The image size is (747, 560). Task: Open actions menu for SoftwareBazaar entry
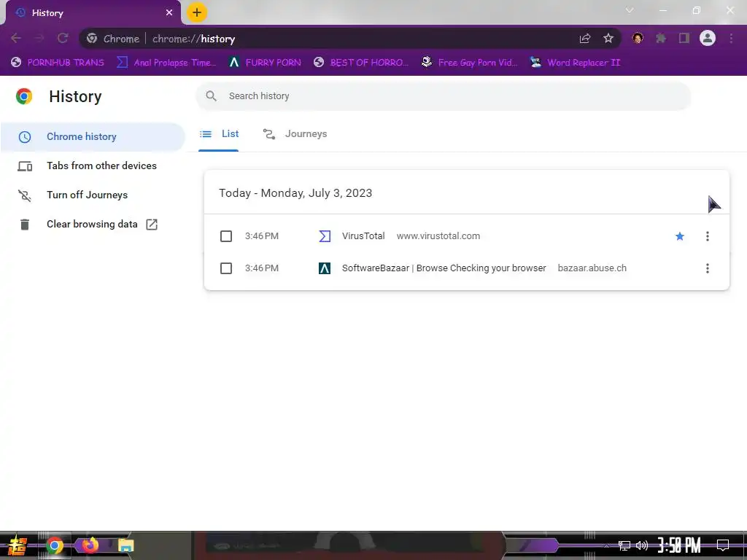coord(708,268)
